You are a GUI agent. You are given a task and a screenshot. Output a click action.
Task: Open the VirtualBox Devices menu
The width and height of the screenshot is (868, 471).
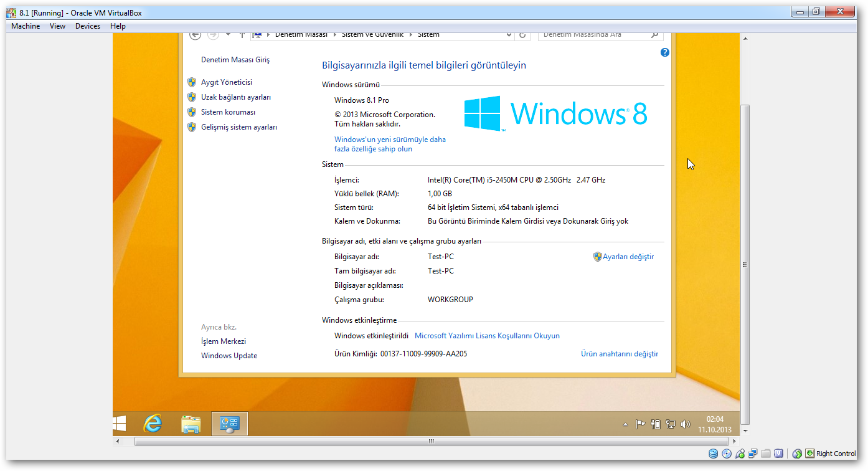88,26
